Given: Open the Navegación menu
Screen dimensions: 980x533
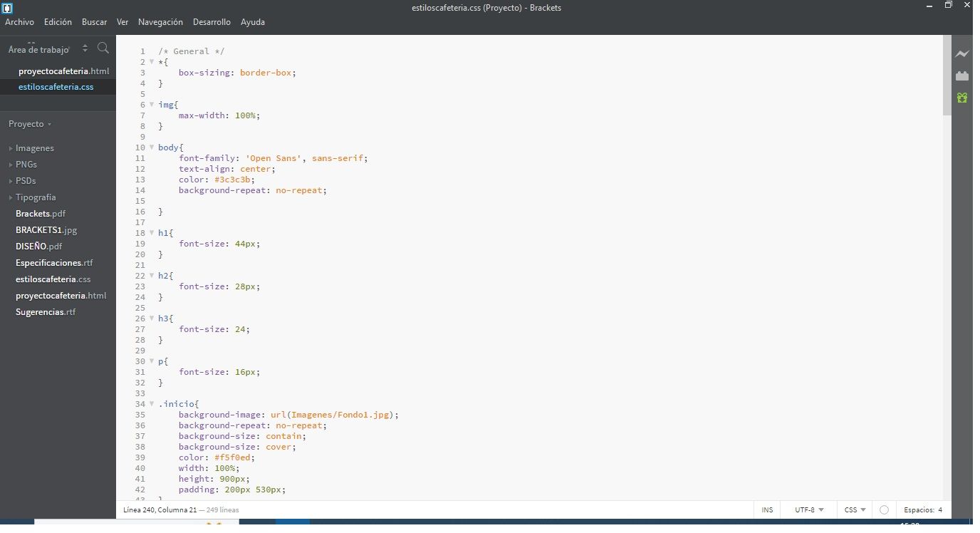Looking at the screenshot, I should point(160,22).
